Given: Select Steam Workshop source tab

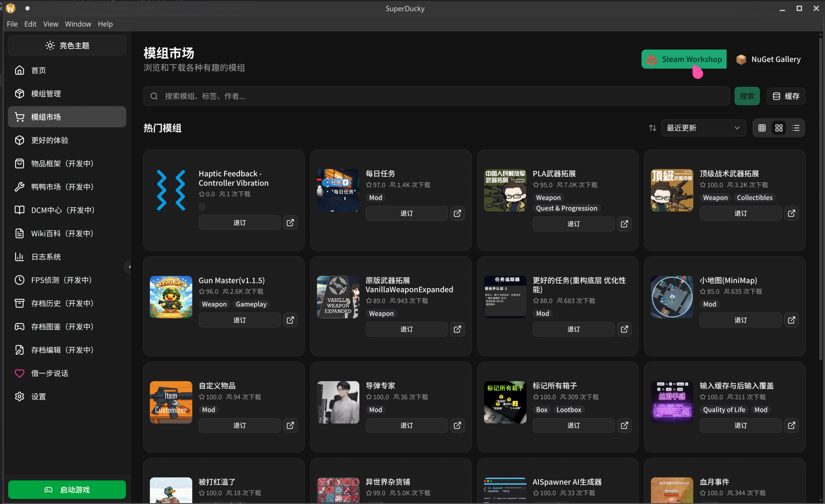Looking at the screenshot, I should (x=684, y=59).
